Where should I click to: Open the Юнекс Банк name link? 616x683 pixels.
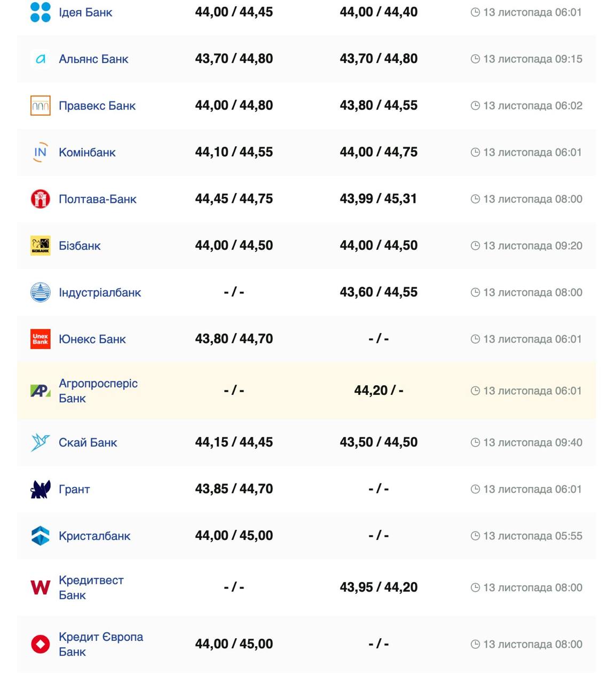point(92,339)
